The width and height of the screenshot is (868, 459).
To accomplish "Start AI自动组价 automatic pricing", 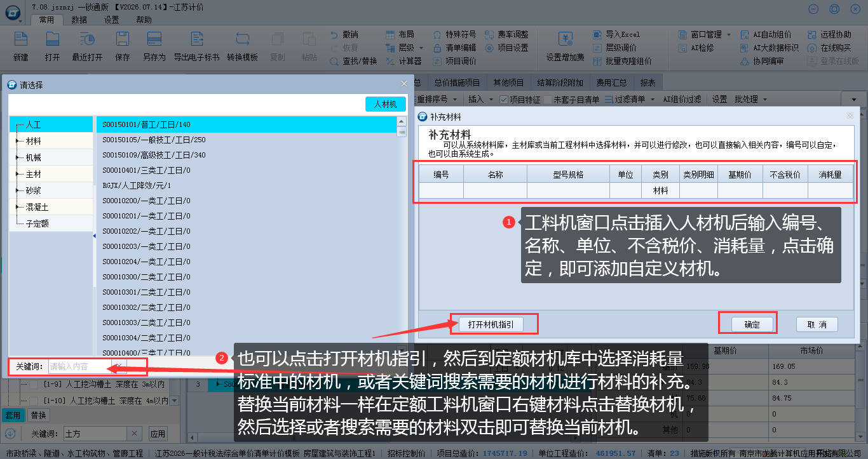I will pos(766,34).
